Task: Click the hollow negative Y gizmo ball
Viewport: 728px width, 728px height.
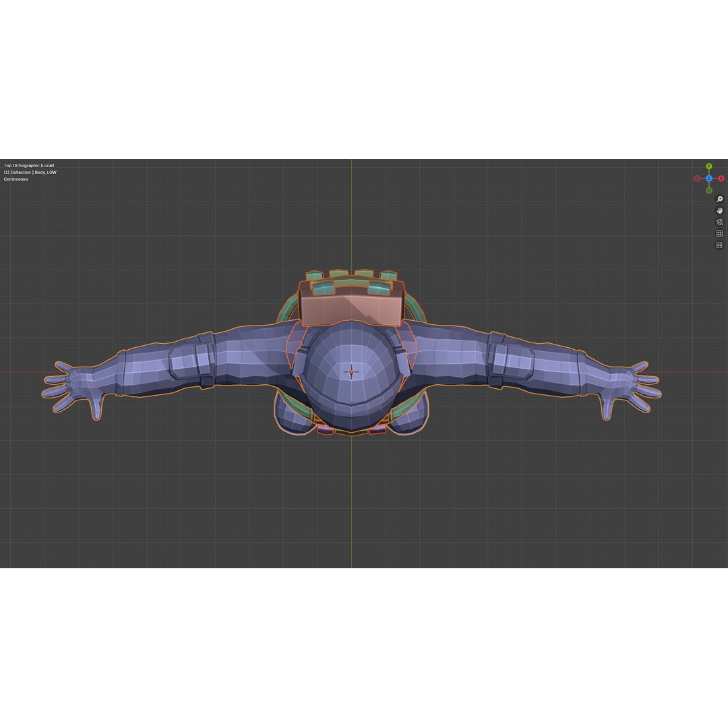Action: [709, 190]
